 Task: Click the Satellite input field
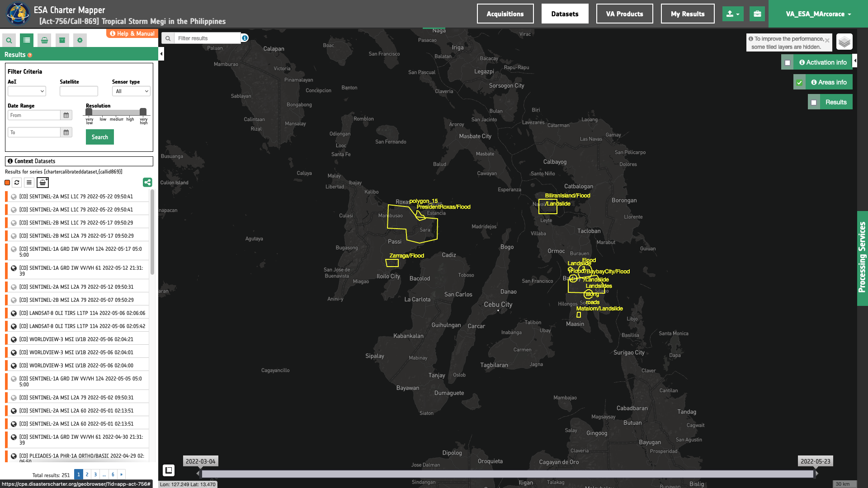click(x=79, y=91)
